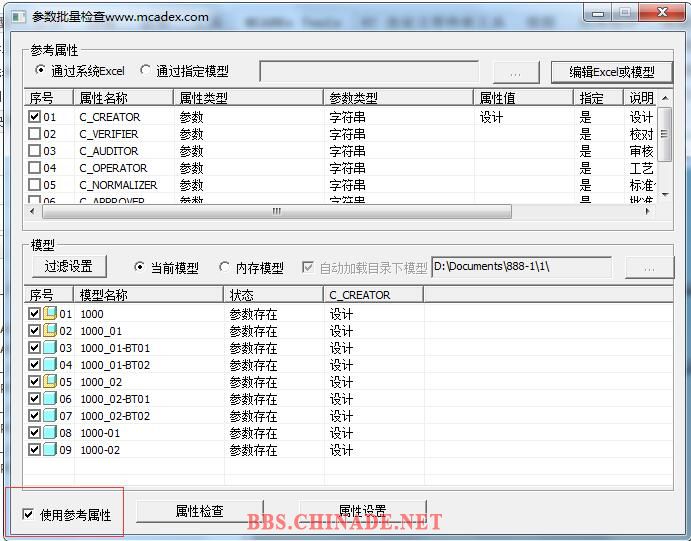Check the C_NORMALIZER attribute row
Screen dimensions: 691x541
click(34, 185)
